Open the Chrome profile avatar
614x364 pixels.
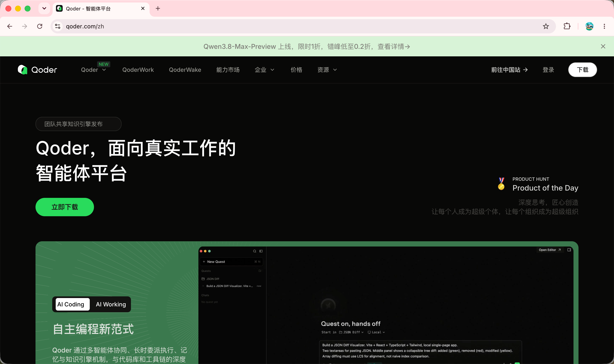tap(589, 26)
